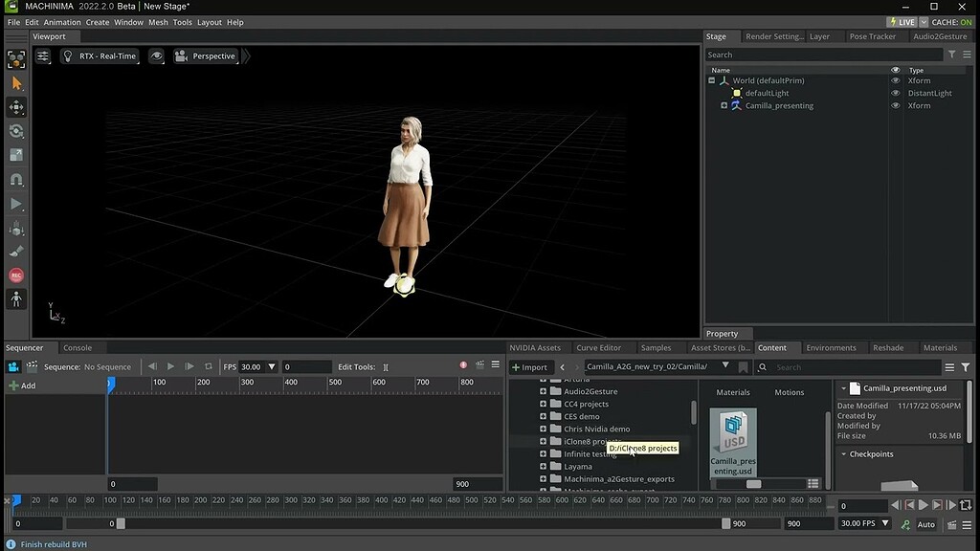Open the Animation menu

coord(62,21)
